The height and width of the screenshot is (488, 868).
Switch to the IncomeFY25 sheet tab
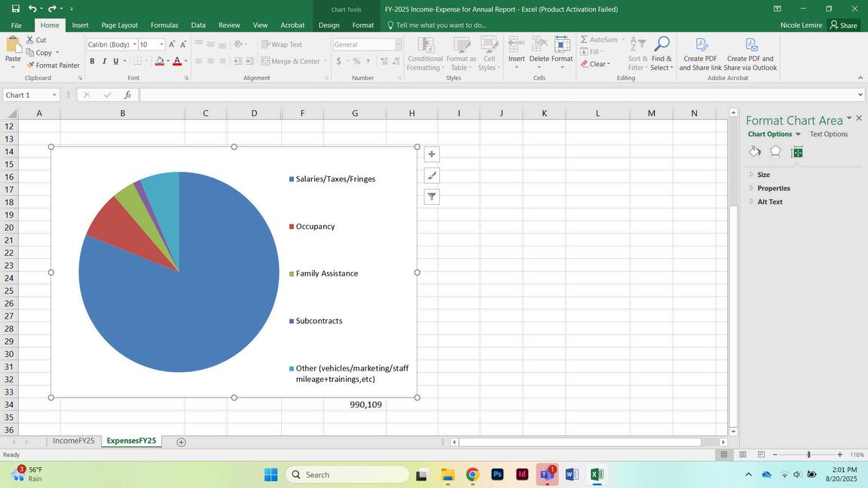(73, 441)
